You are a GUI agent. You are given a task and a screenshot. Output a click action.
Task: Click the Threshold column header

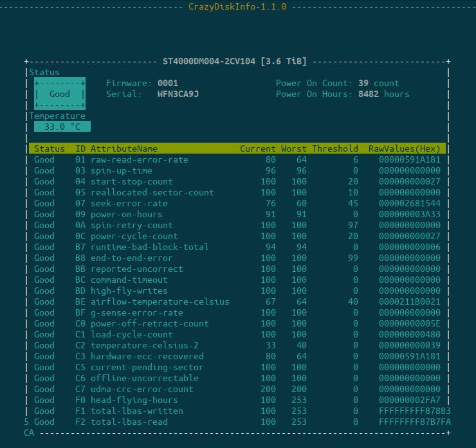(335, 148)
